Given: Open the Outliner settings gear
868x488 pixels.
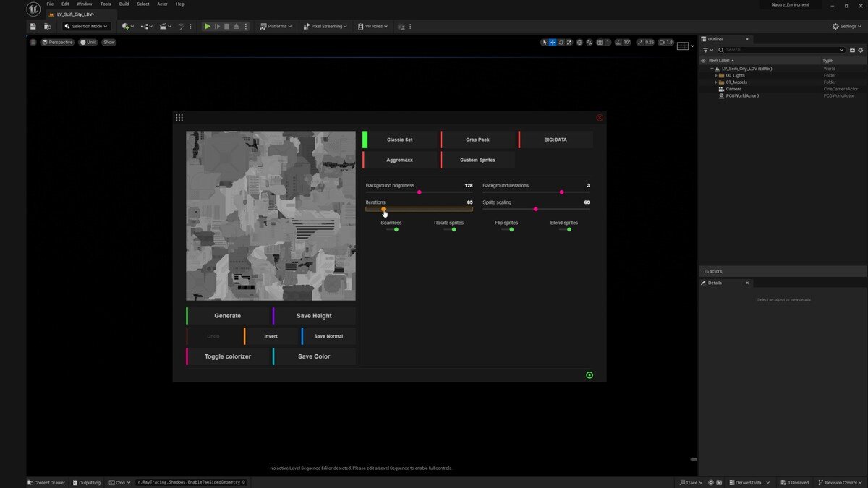Looking at the screenshot, I should click(x=861, y=50).
